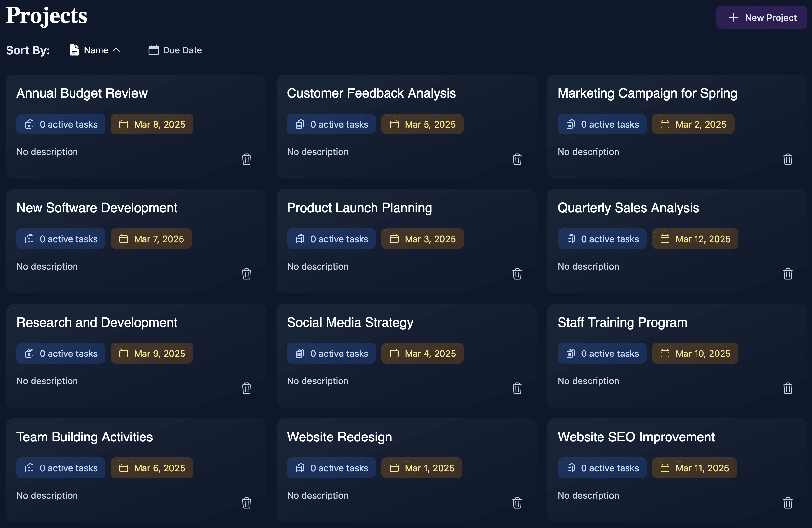812x528 pixels.
Task: Click active tasks badge on Customer Feedback Analysis
Action: 331,124
